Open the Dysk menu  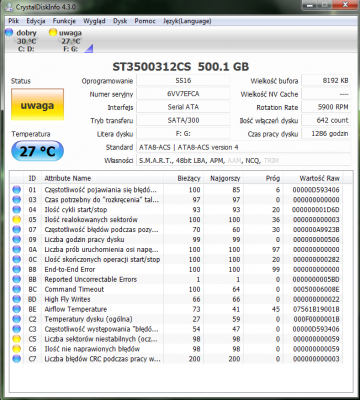pyautogui.click(x=120, y=21)
